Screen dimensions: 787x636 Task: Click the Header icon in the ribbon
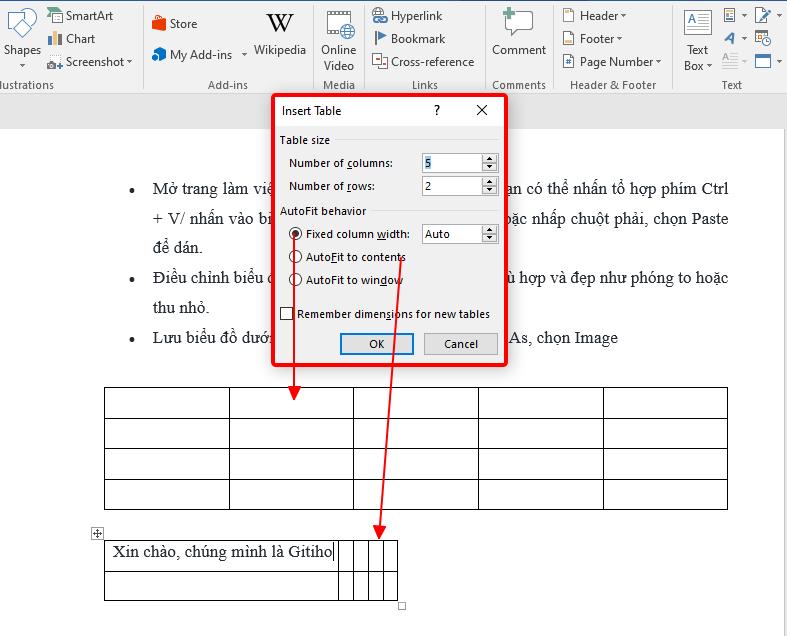(x=568, y=16)
